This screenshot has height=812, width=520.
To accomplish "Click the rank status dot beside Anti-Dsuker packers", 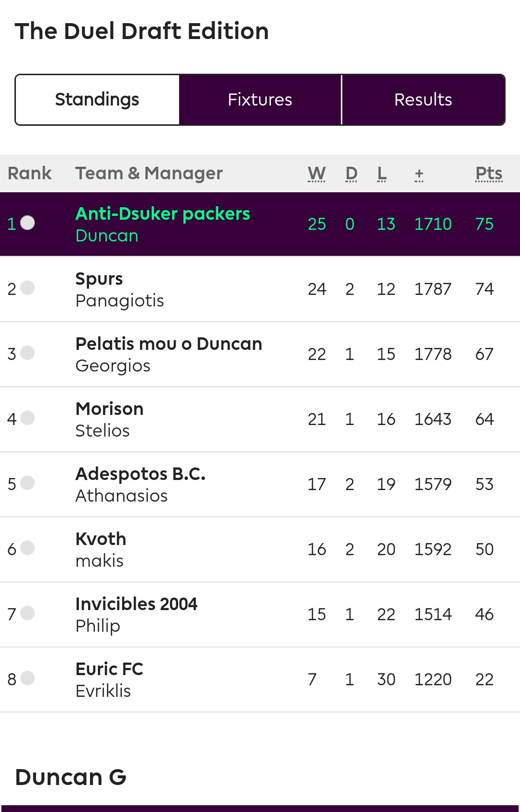I will tap(27, 223).
